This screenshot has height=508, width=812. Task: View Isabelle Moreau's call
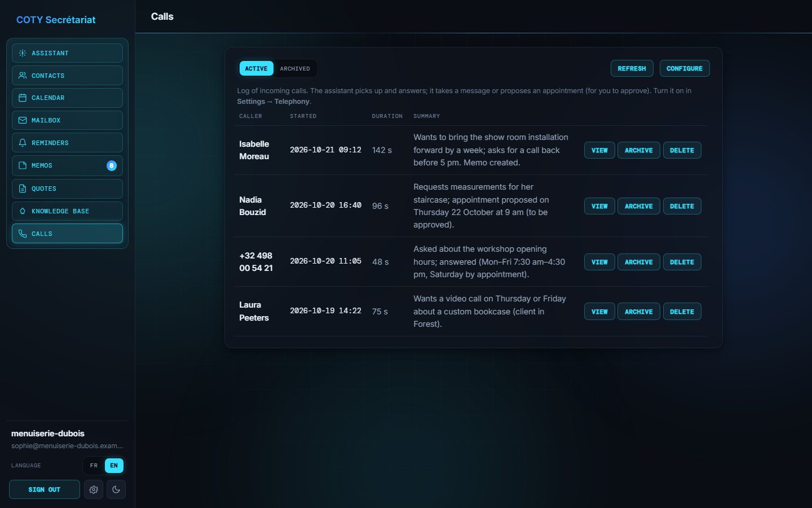pos(599,150)
